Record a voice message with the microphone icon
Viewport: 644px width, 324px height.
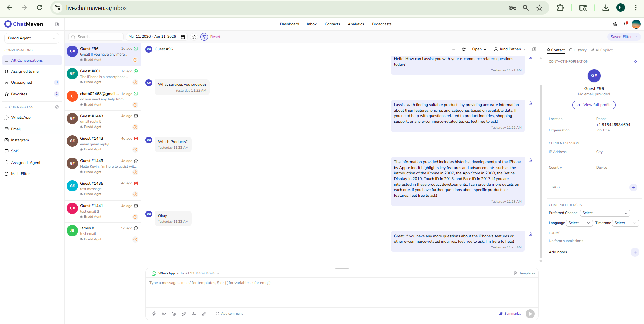tap(194, 313)
